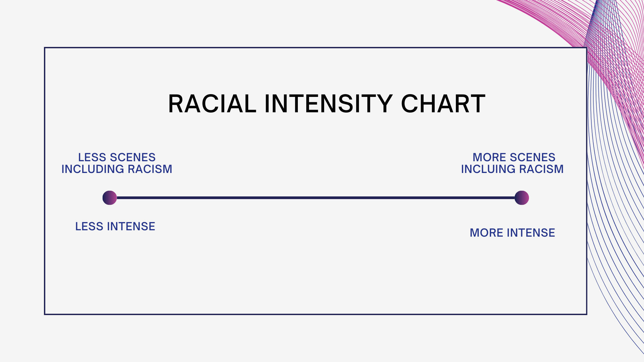The image size is (644, 362).
Task: Select the "LESS INTENSE" label
Action: click(115, 227)
